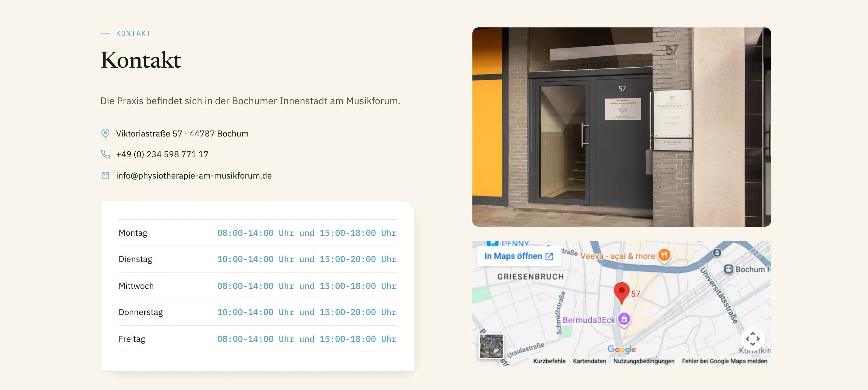Click the Bermuda3Eck map label

coord(589,320)
